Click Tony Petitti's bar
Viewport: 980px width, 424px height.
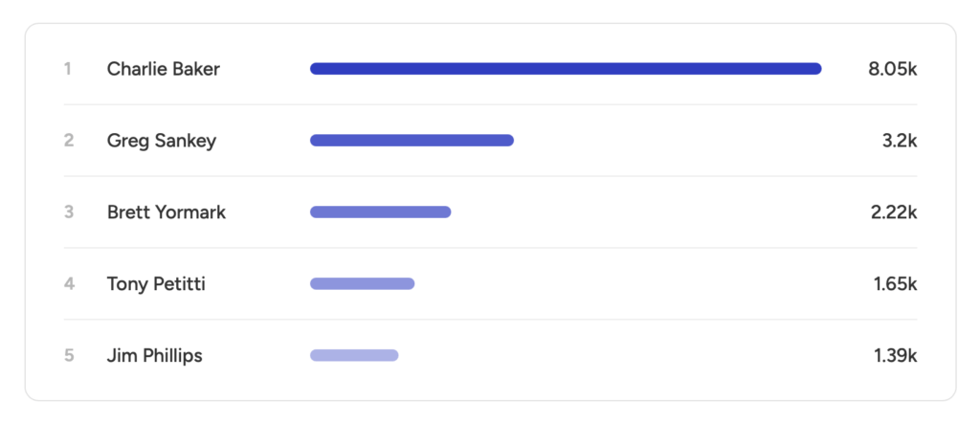coord(363,284)
